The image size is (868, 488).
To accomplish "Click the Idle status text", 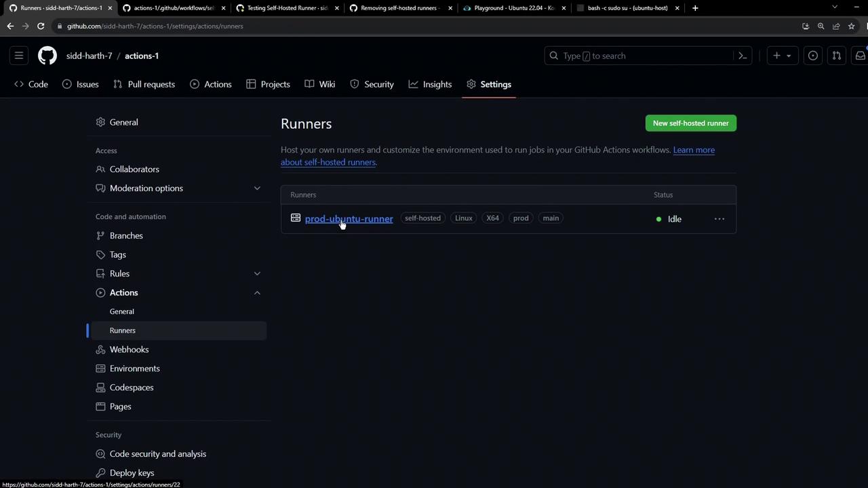I will pos(675,219).
